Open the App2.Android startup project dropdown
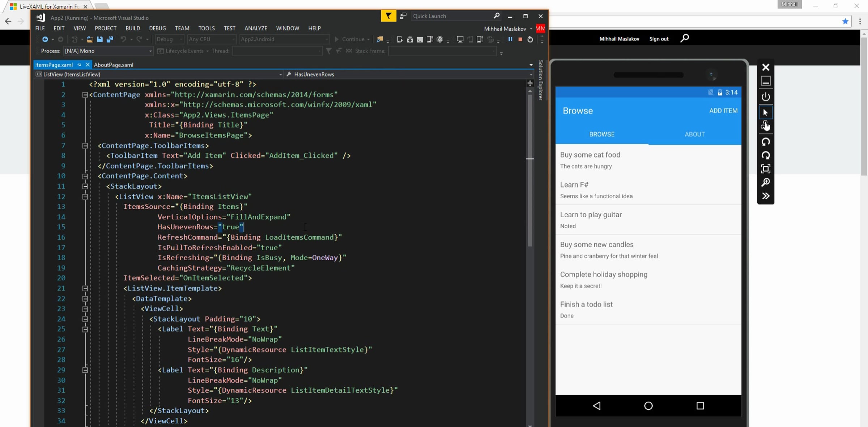The height and width of the screenshot is (427, 868). pyautogui.click(x=284, y=39)
